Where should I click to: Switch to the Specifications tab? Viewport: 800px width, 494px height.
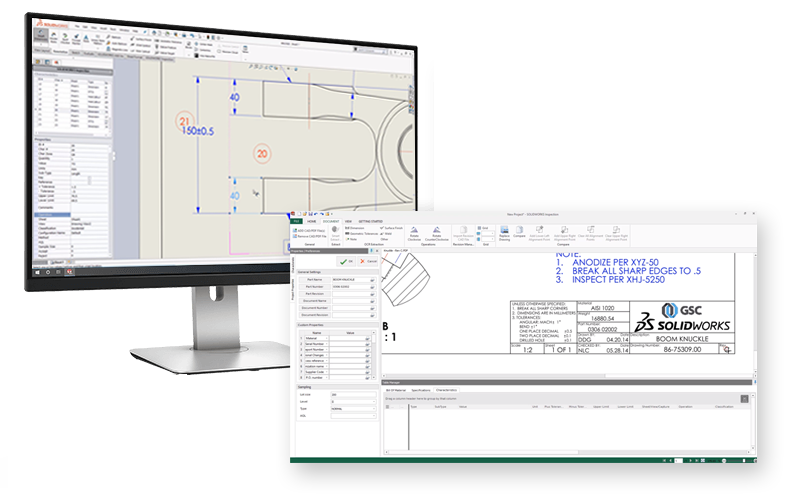421,390
